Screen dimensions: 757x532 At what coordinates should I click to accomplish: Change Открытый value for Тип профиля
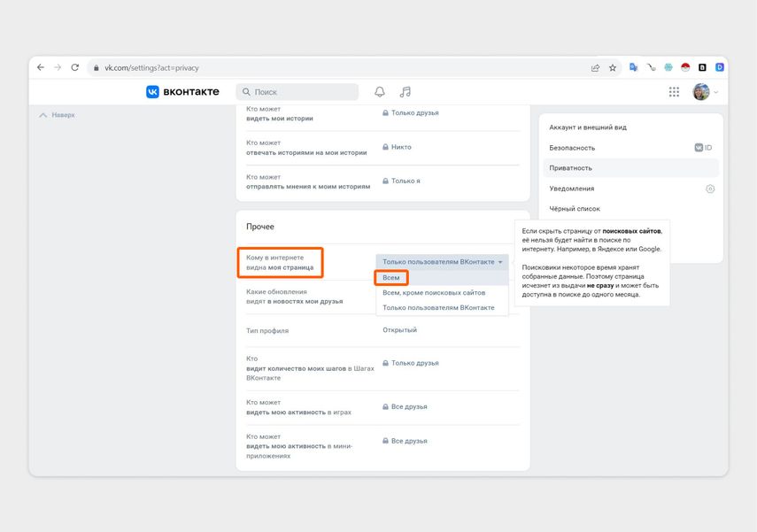pos(399,330)
